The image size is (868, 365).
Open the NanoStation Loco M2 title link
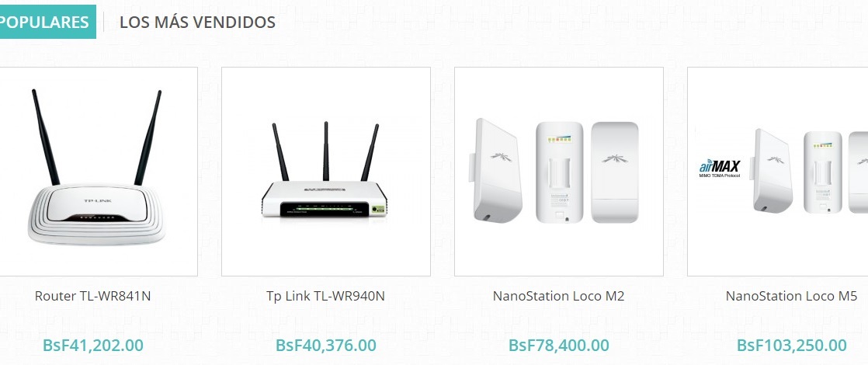(x=558, y=297)
